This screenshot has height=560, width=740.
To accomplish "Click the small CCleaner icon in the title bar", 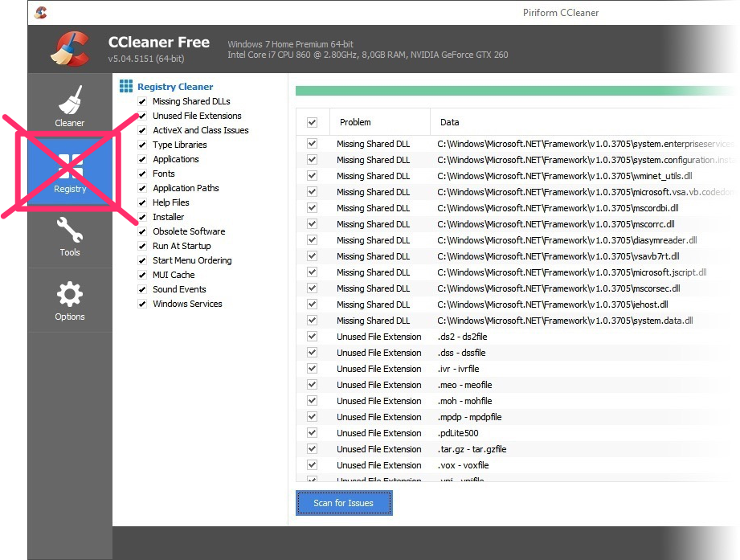I will [x=41, y=12].
